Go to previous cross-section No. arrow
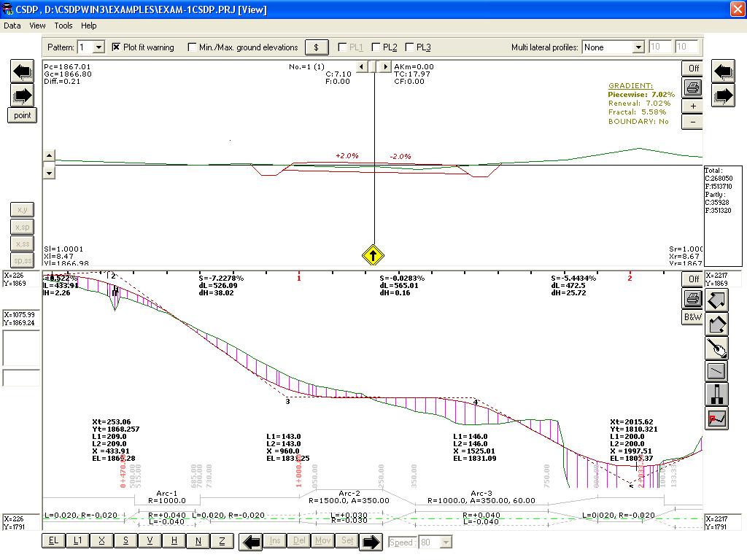 362,66
